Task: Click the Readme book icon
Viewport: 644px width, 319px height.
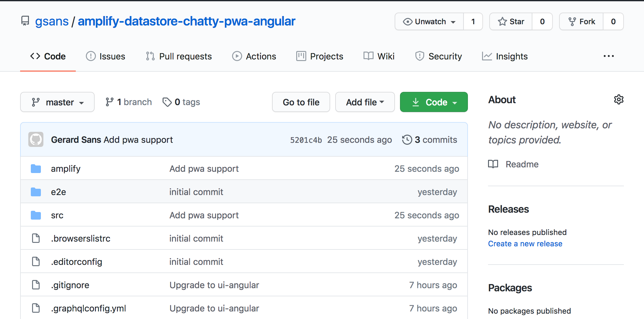Action: 493,164
